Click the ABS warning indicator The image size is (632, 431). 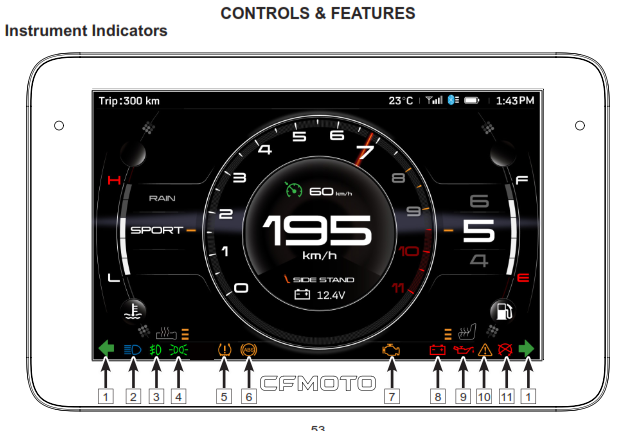[x=249, y=350]
